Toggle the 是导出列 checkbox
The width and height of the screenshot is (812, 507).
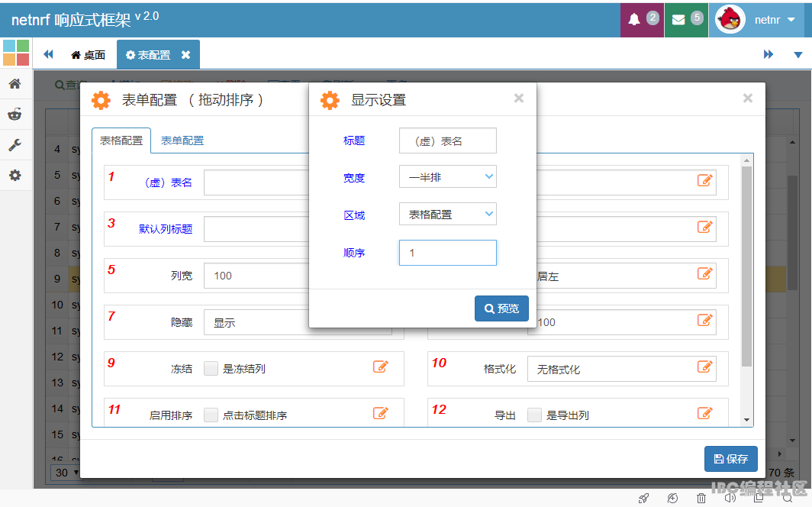tap(534, 415)
